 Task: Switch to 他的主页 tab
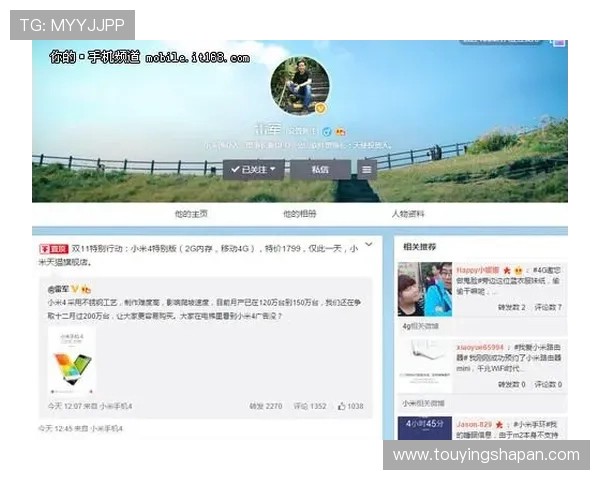tap(191, 214)
